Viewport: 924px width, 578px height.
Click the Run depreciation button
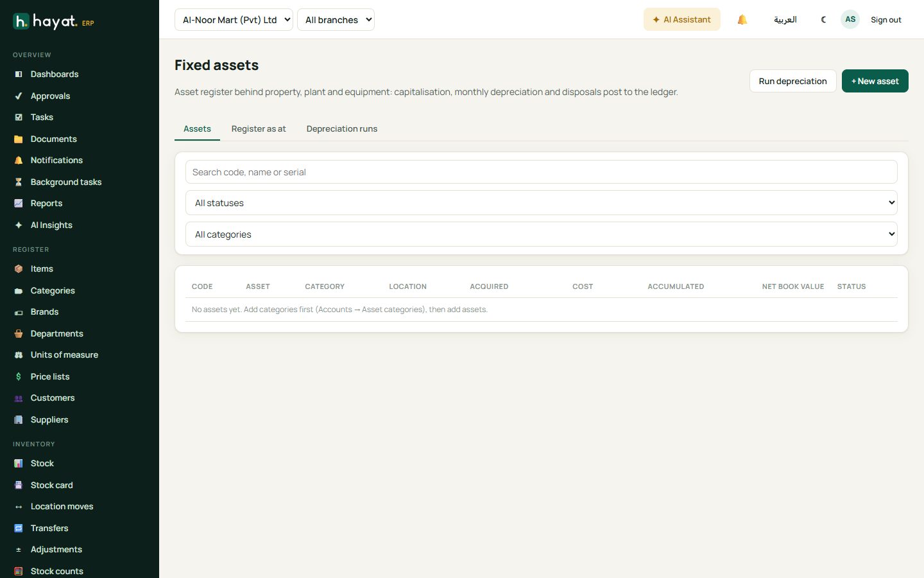coord(793,81)
